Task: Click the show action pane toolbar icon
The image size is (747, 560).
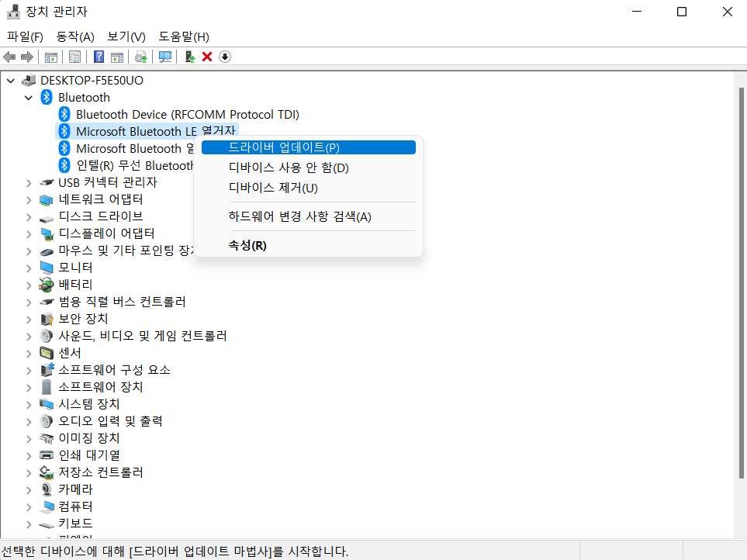Action: 116,56
